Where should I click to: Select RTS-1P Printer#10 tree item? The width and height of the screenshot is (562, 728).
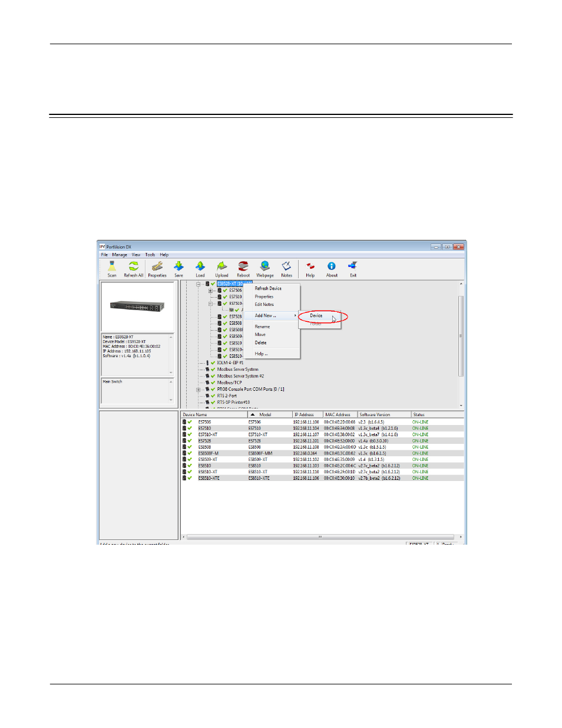click(x=233, y=402)
